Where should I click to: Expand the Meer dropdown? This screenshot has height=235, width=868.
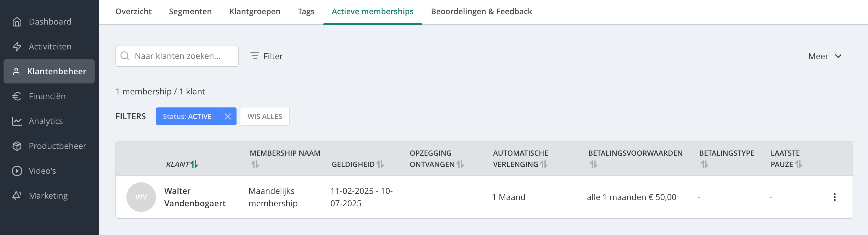[825, 56]
